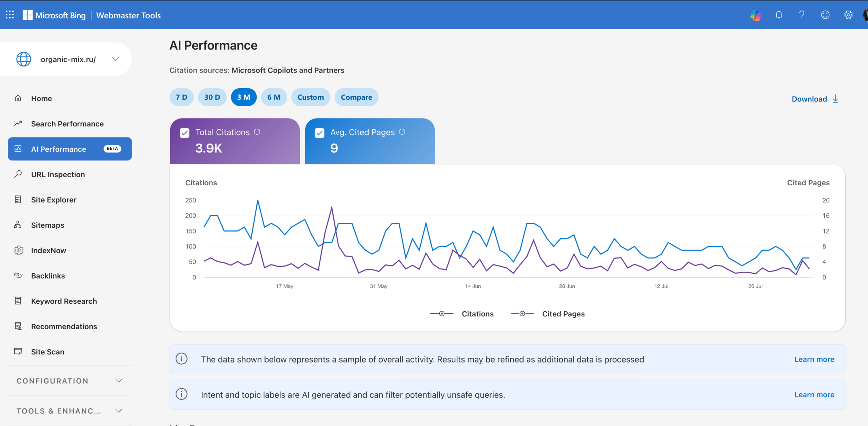Select the Custom date range

click(x=311, y=97)
